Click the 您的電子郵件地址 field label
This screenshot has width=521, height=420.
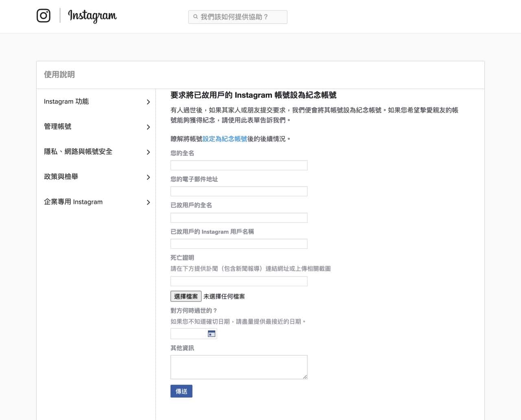coord(194,179)
